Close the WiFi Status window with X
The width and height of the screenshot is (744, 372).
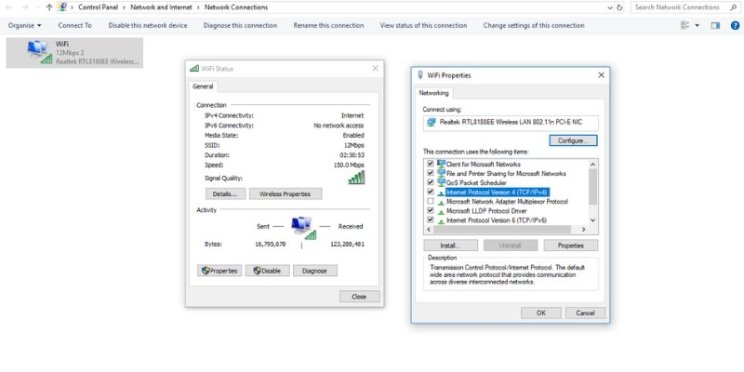pyautogui.click(x=375, y=68)
